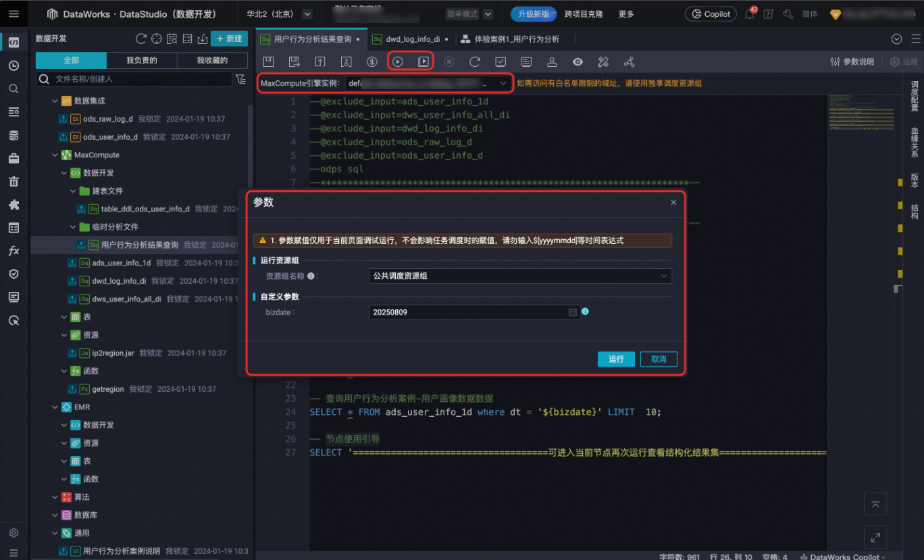This screenshot has width=924, height=560.
Task: Switch to the 我收藏的 tab
Action: coord(212,60)
